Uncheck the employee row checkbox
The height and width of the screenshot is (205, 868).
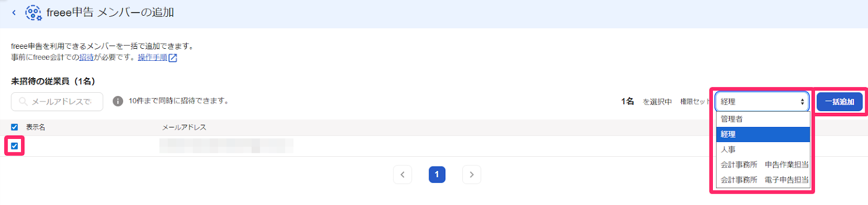(x=15, y=146)
